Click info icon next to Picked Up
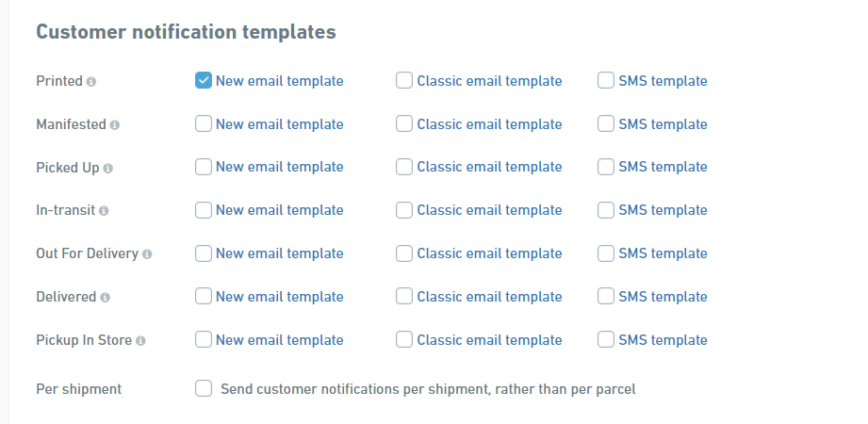 point(108,168)
